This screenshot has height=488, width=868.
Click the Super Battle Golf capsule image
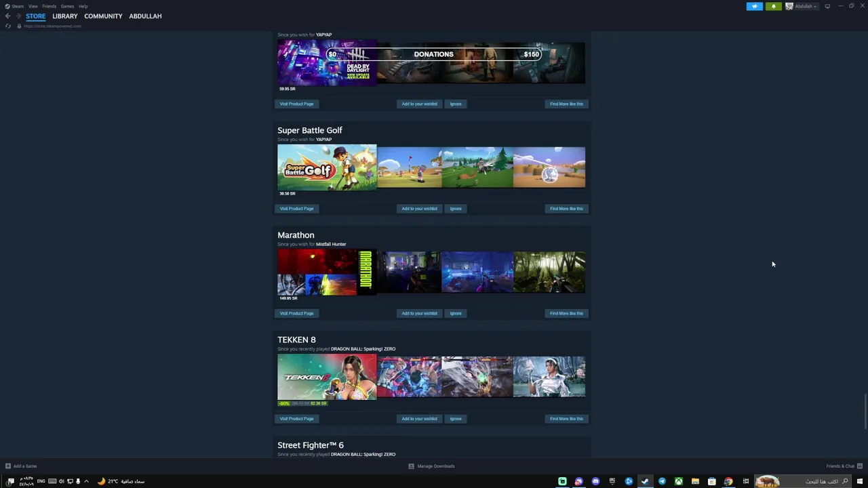pos(327,167)
